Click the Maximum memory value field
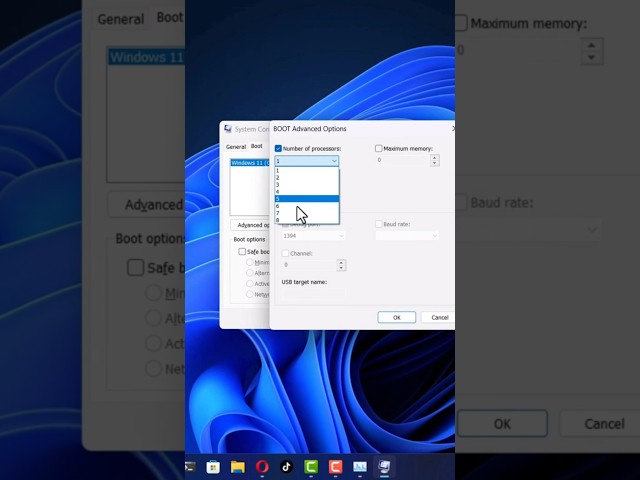640x480 pixels. (x=402, y=160)
